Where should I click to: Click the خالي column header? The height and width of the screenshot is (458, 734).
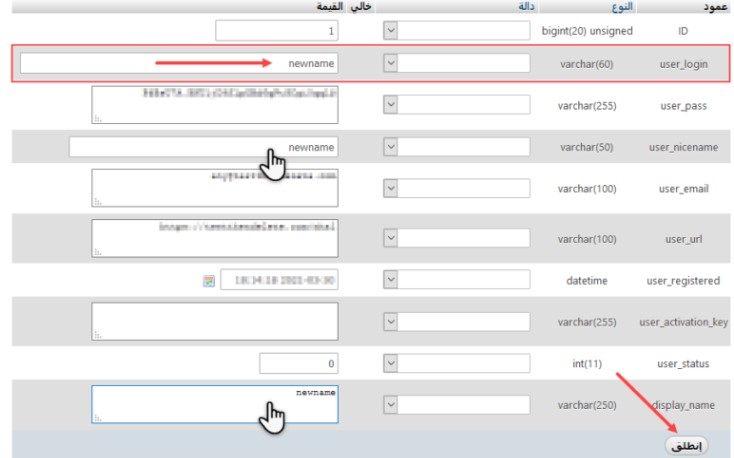[x=360, y=7]
